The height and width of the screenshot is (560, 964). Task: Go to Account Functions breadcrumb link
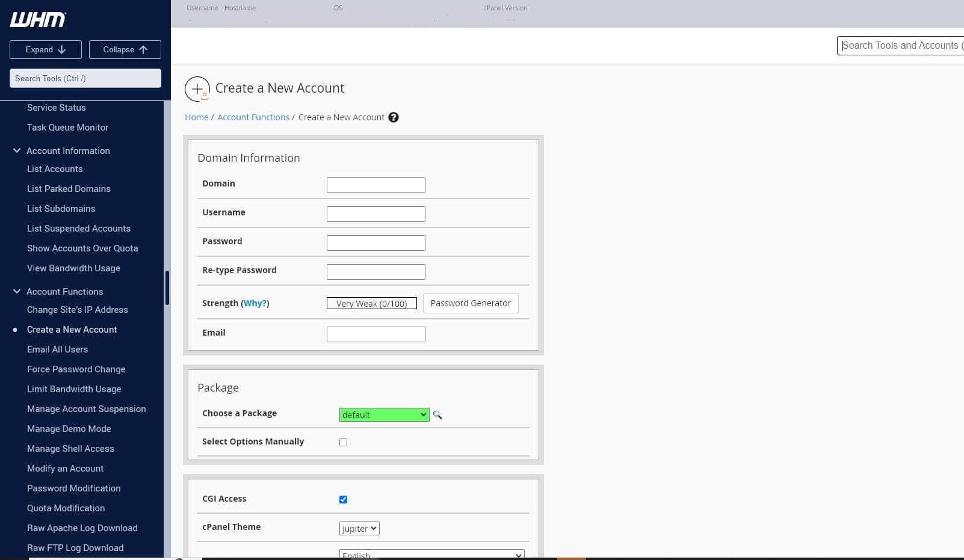[x=253, y=117]
